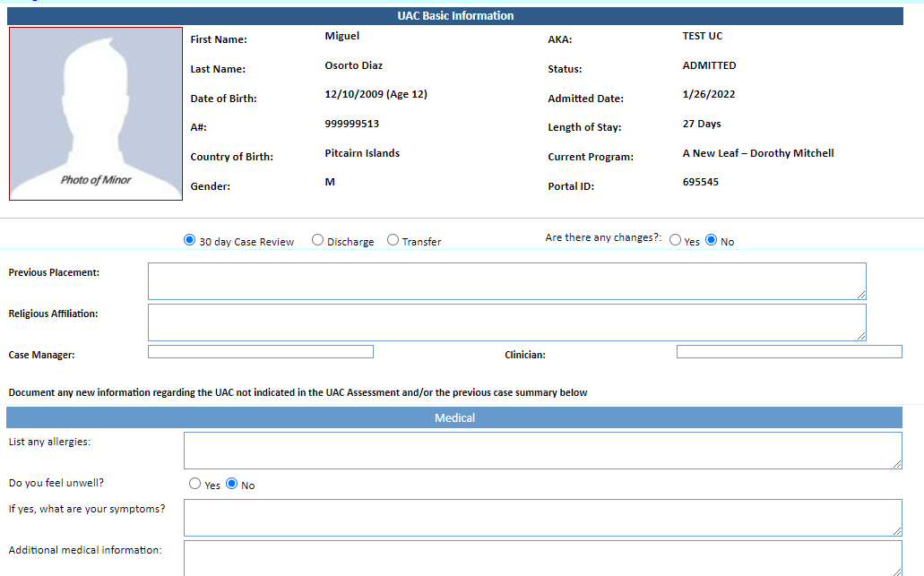Focus the Additional medical information text area

point(542,557)
